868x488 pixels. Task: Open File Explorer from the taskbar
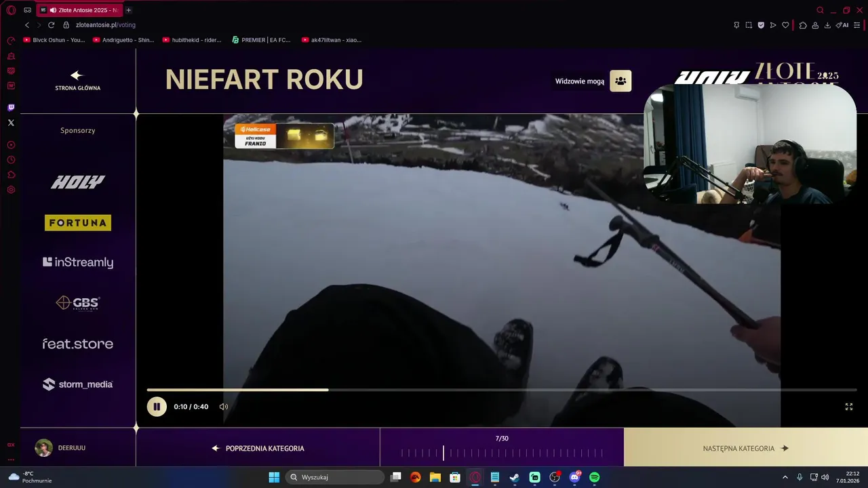435,477
